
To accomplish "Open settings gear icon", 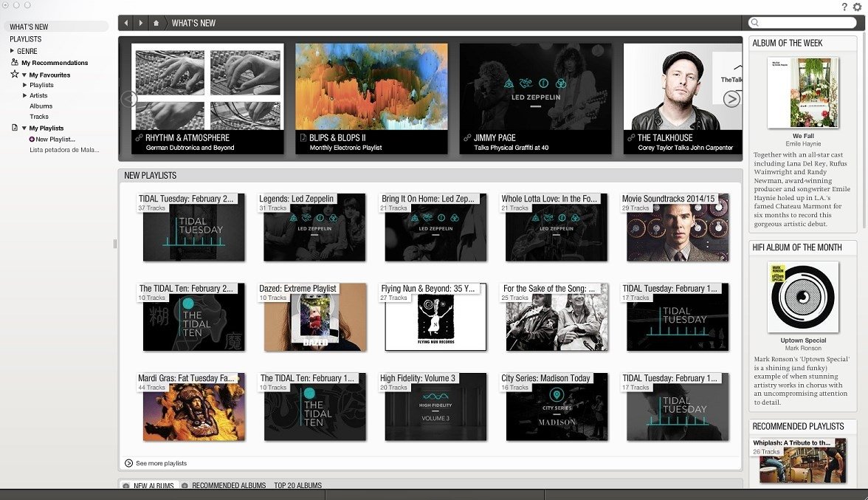I will click(x=858, y=7).
